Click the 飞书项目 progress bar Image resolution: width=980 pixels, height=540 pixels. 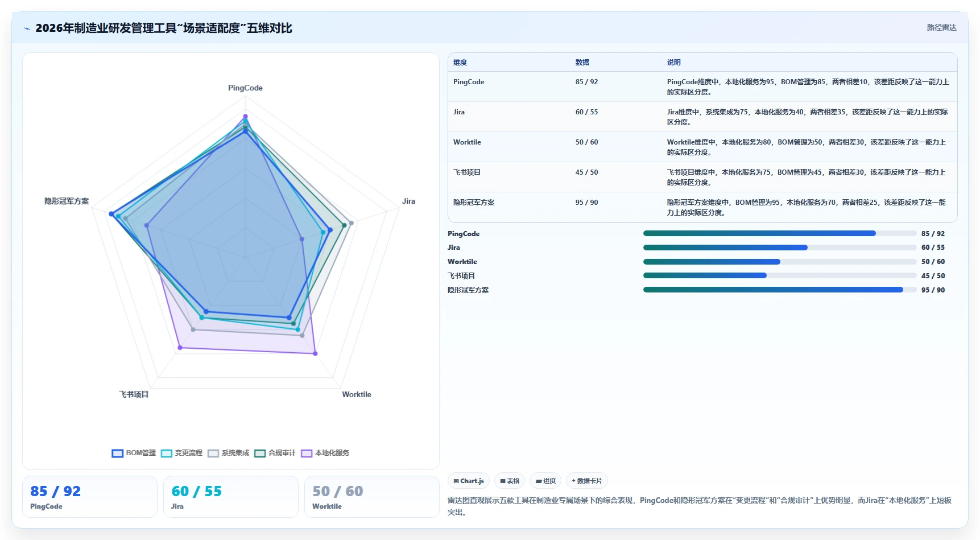coord(780,275)
